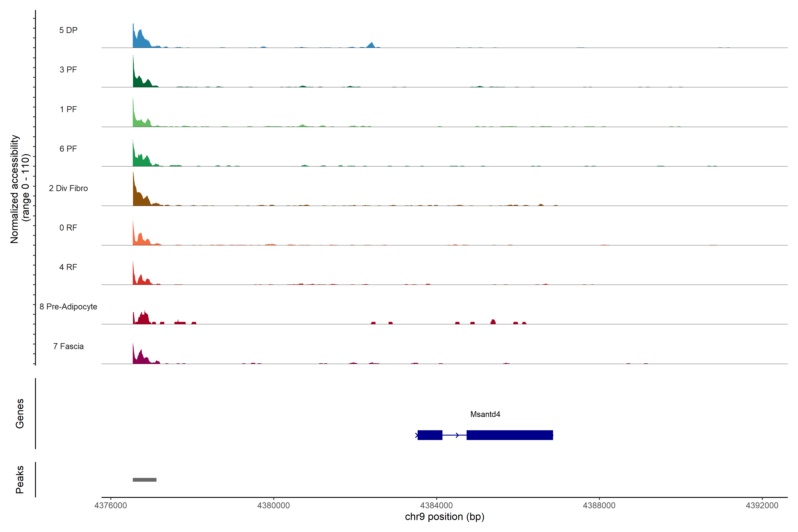Click the 6 PF track label
Viewport: 798px width, 532px height.
point(68,149)
